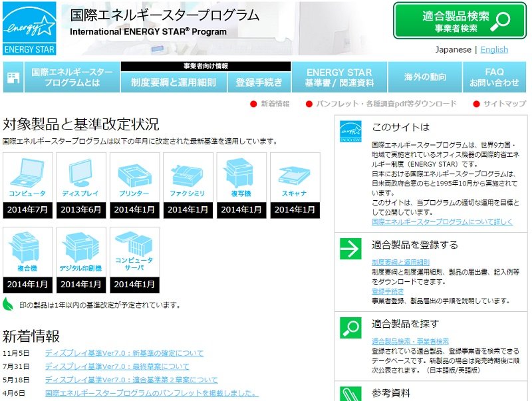This screenshot has height=401, width=532.
Task: Open ディスプレイ基準Ver7.0：適合基準第２草案について news
Action: (x=131, y=380)
